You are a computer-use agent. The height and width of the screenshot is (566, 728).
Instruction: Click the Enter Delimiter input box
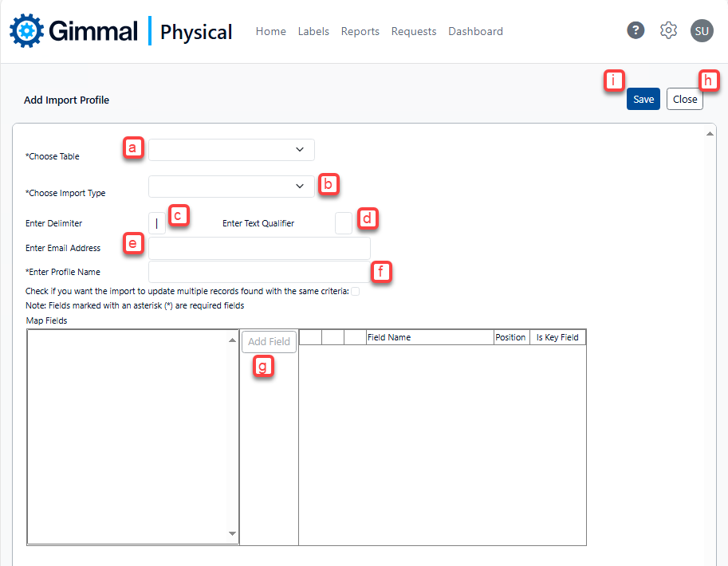coord(157,224)
